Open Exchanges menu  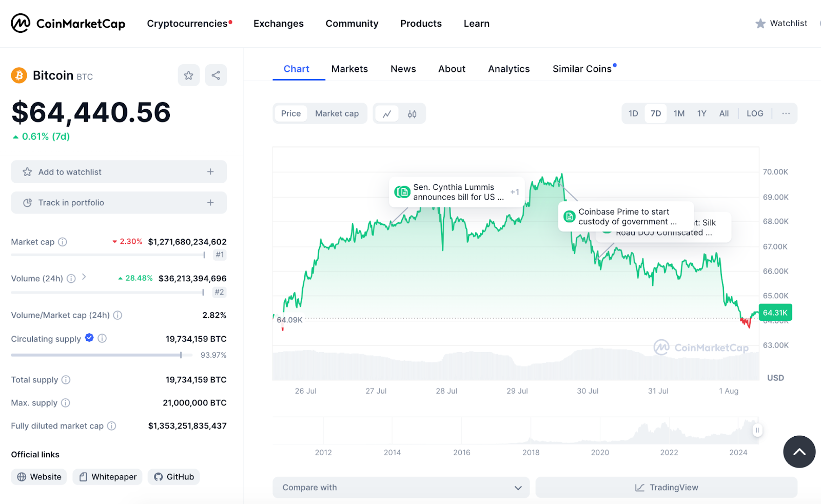coord(279,24)
